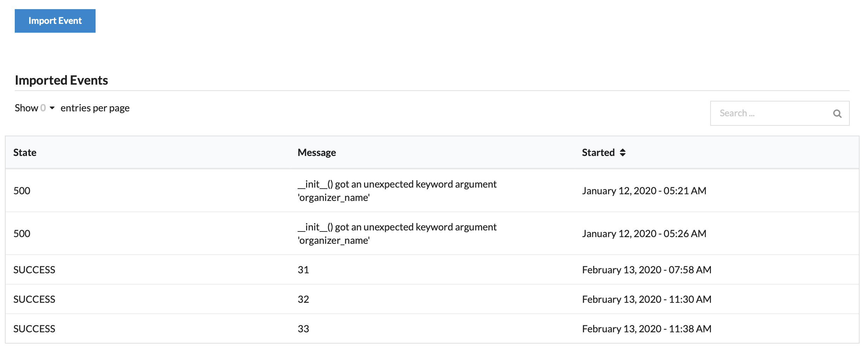This screenshot has width=868, height=359.
Task: Click the January 12, 2020 - 05:26 AM date
Action: (644, 234)
